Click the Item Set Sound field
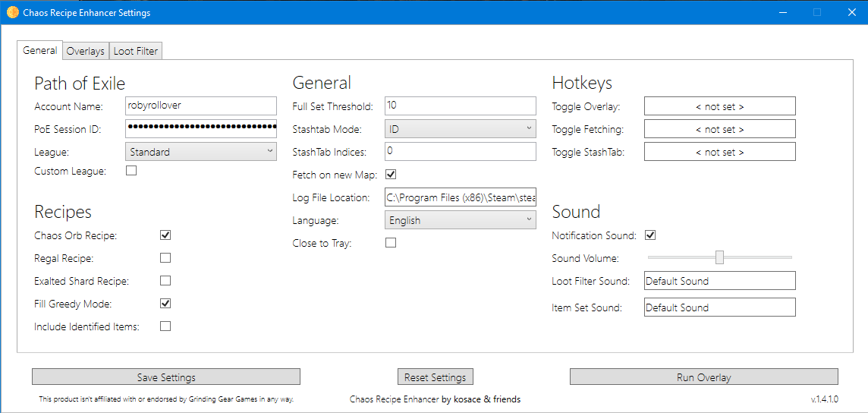 pos(719,307)
